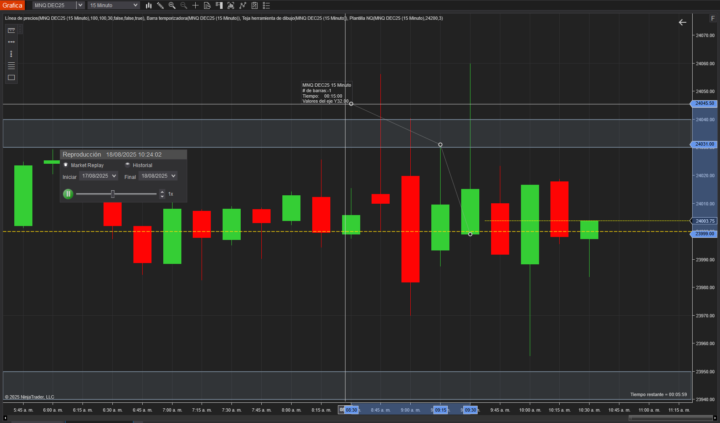This screenshot has width=720, height=423.
Task: Click the ruler tool in the drawing palette
Action: (11, 30)
